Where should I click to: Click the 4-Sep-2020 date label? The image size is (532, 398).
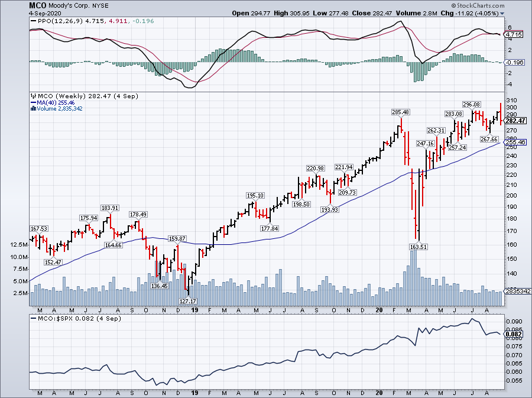45,13
